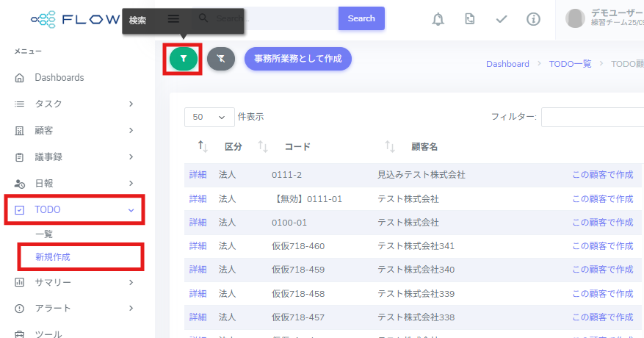Click the gray clear-filter icon

pyautogui.click(x=220, y=59)
